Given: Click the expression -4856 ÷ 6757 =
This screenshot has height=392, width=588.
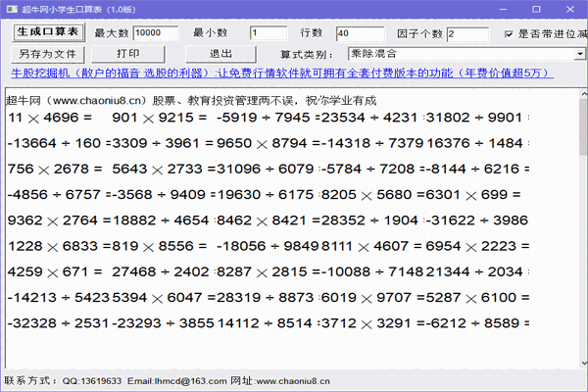Looking at the screenshot, I should (59, 195).
